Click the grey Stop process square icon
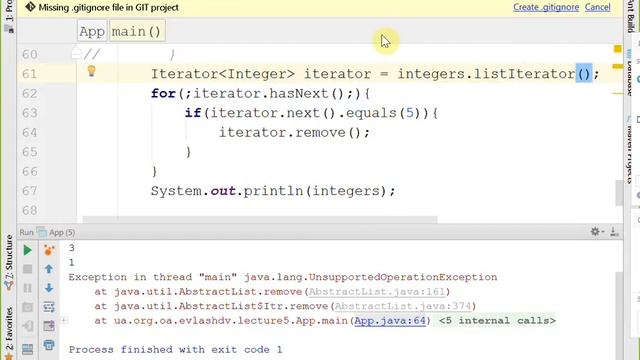 [27, 269]
